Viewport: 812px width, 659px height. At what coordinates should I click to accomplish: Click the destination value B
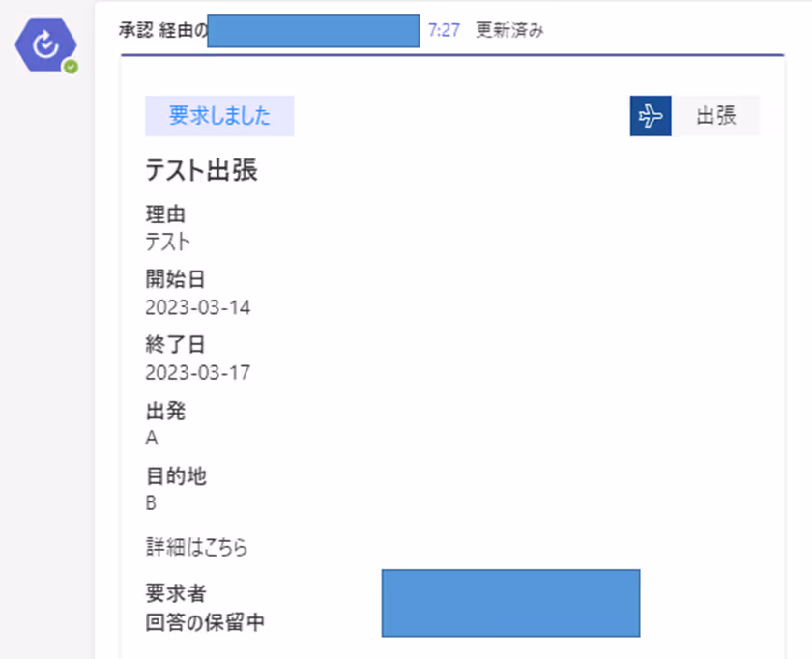click(151, 503)
